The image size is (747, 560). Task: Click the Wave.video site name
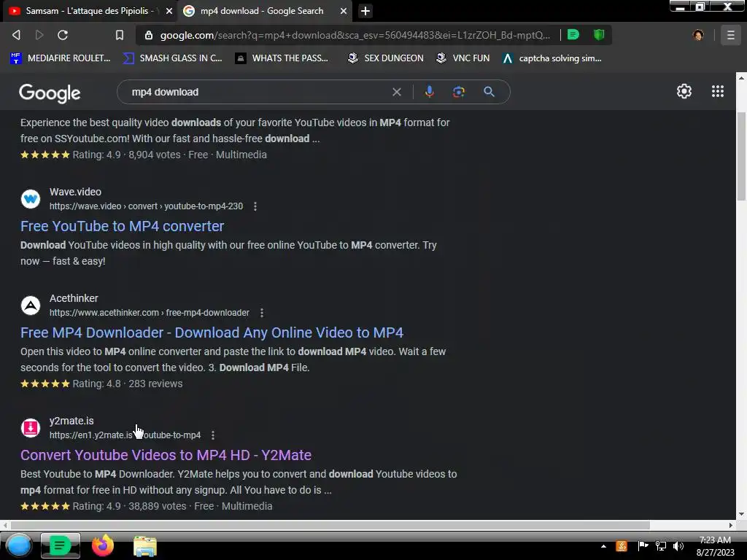pyautogui.click(x=75, y=192)
